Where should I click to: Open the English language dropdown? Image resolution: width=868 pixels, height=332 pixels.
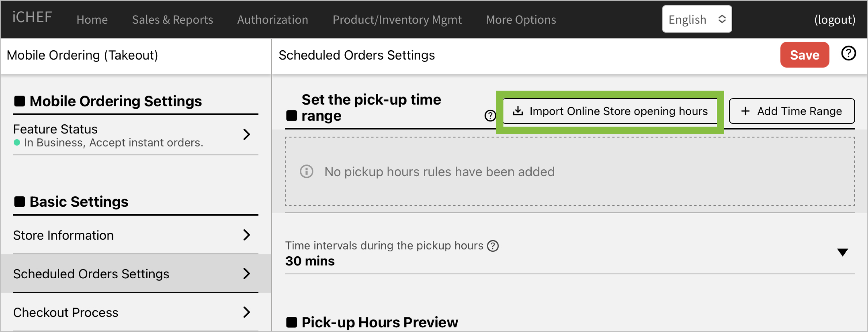[696, 19]
